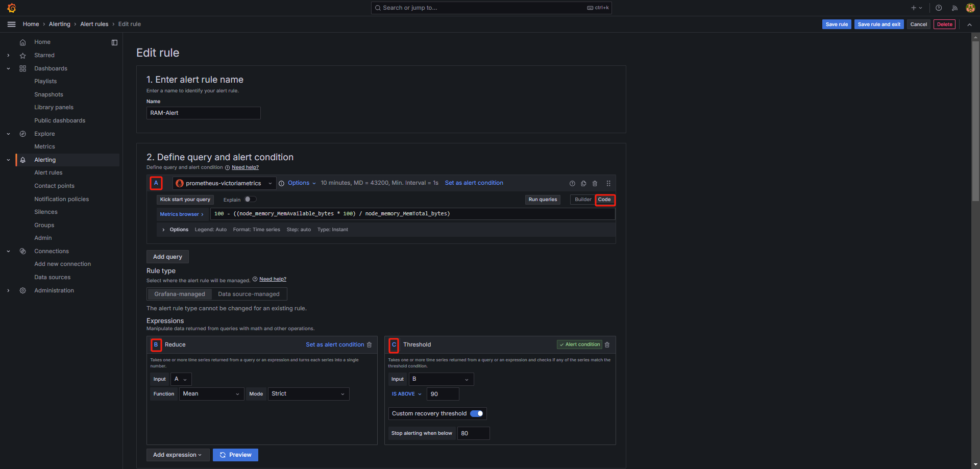Click the help question mark in top bar
Screen dimensions: 980x469
(939, 8)
